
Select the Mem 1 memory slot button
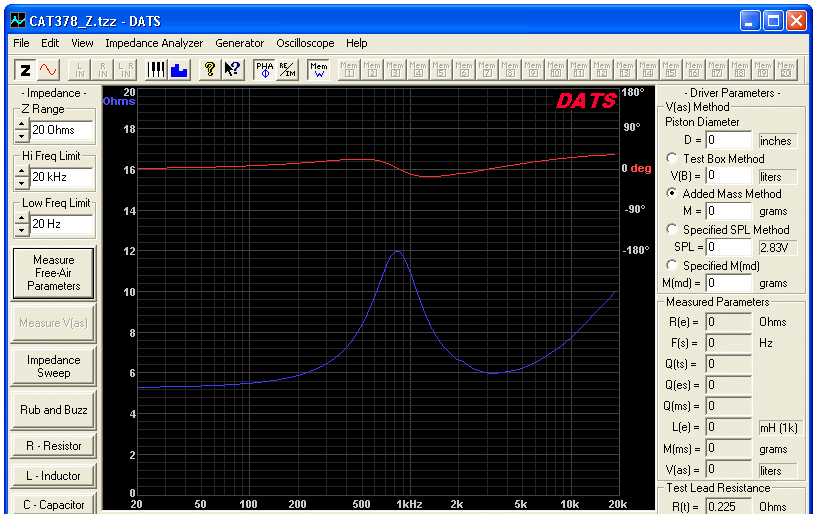[x=349, y=69]
